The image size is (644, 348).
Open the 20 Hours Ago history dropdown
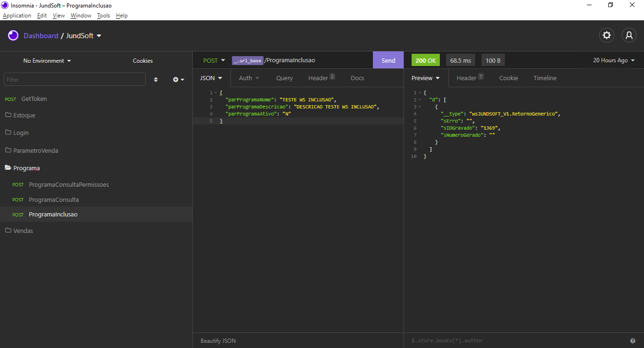point(614,60)
